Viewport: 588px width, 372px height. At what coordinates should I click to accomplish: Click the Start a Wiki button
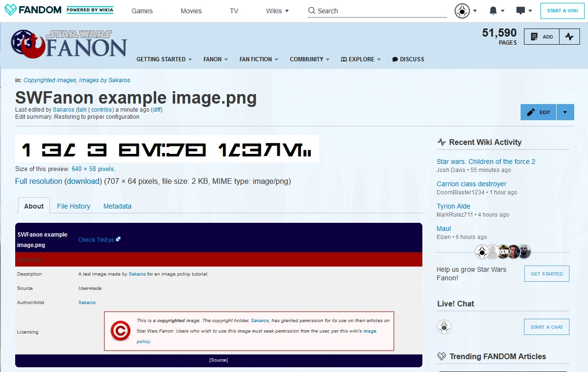[x=562, y=10]
